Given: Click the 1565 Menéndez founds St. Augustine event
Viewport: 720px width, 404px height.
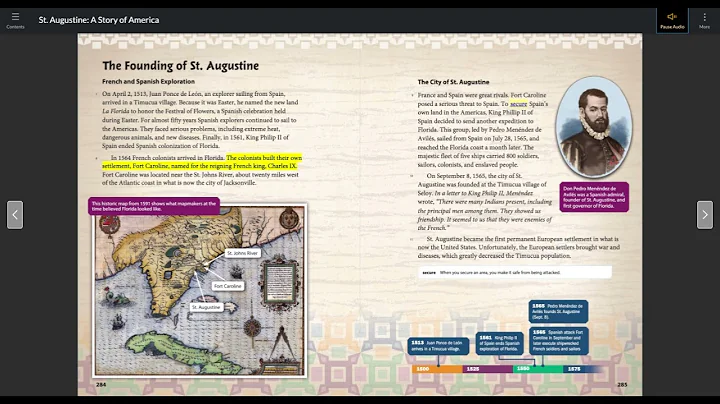Looking at the screenshot, I should (558, 311).
